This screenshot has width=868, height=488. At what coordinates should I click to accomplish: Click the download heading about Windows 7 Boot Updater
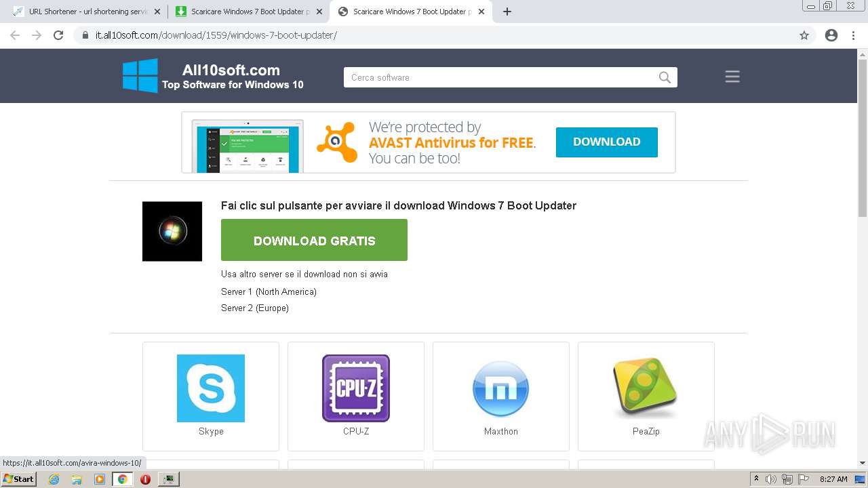coord(399,205)
